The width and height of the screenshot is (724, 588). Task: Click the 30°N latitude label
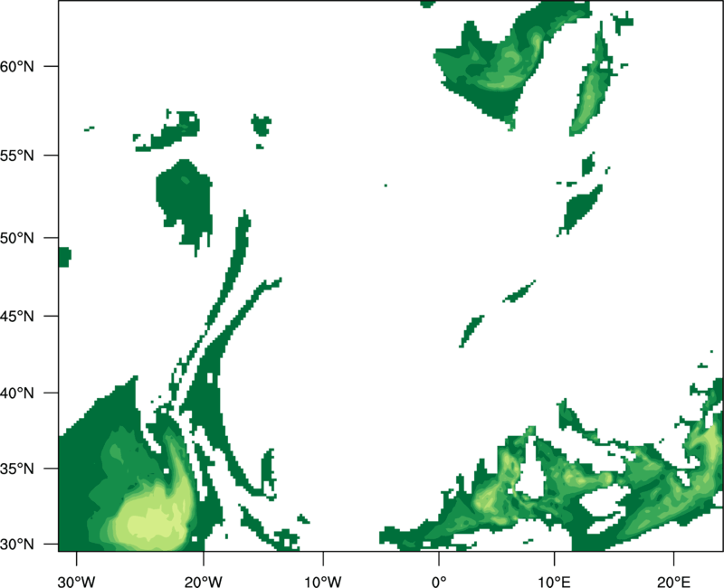17,545
